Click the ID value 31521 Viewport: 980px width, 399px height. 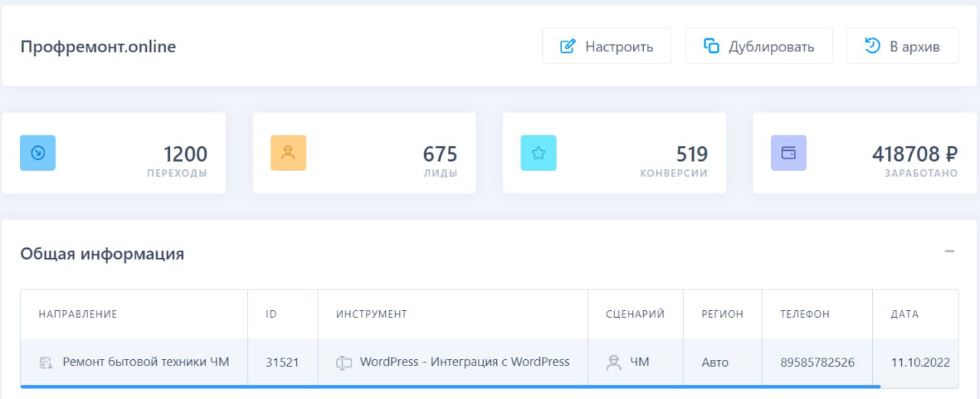pos(282,362)
